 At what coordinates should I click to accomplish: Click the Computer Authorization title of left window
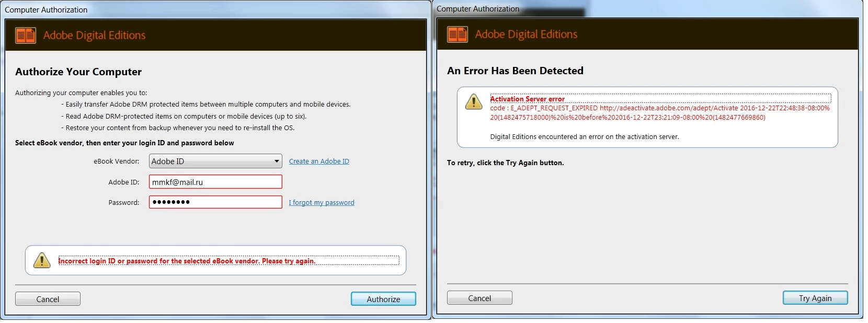pyautogui.click(x=46, y=9)
